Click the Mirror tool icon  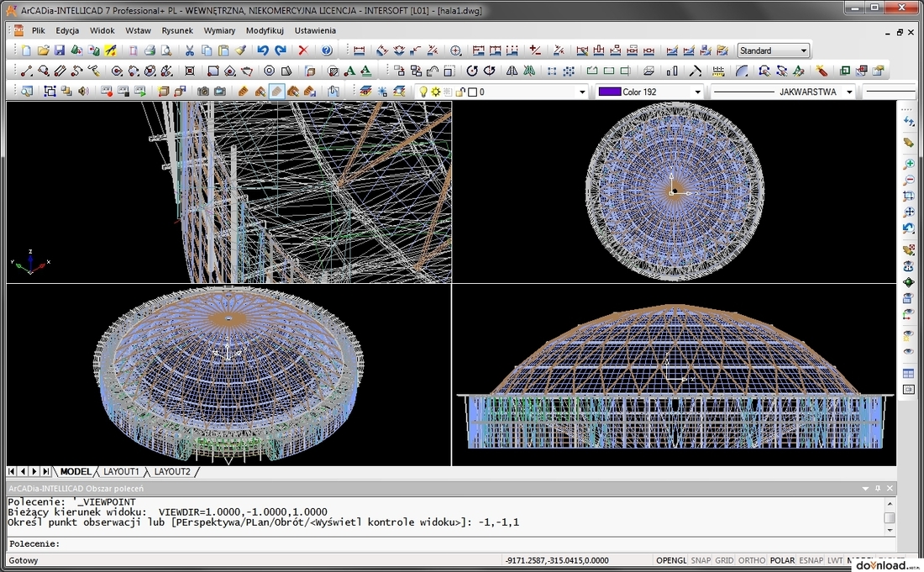512,71
